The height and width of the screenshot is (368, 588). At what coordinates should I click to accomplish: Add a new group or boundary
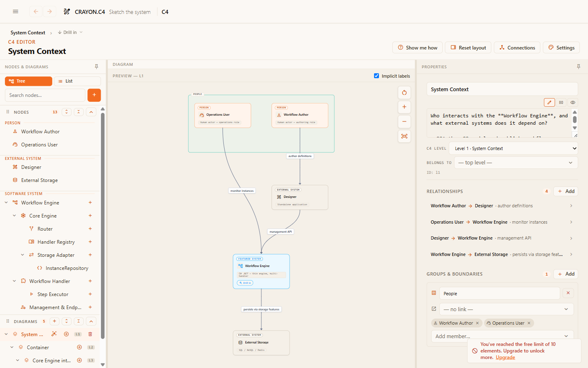(x=566, y=274)
